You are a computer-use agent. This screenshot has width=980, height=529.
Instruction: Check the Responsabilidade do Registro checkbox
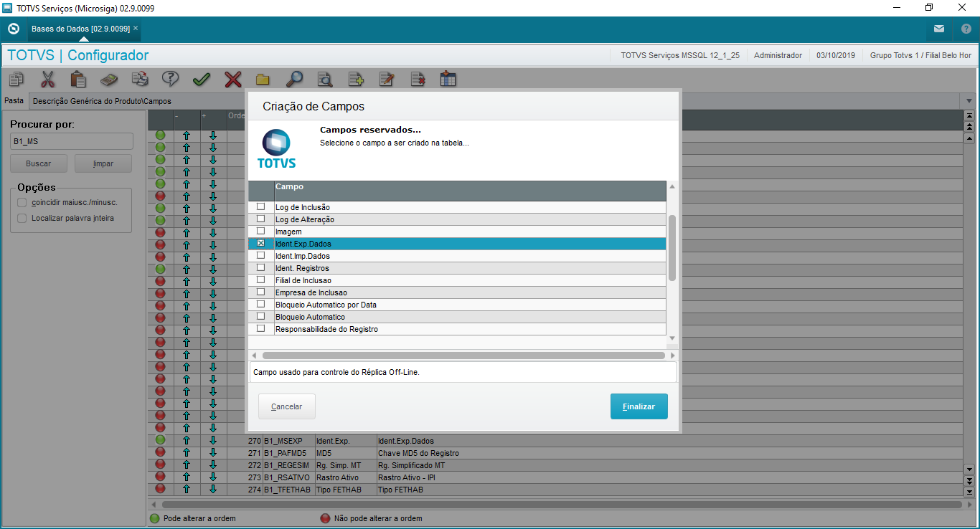pyautogui.click(x=260, y=328)
